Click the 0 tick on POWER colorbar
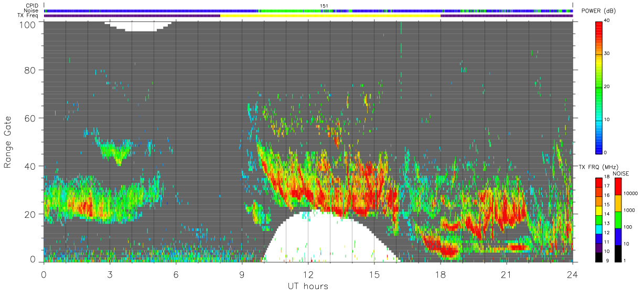This screenshot has height=297, width=644. pyautogui.click(x=606, y=152)
